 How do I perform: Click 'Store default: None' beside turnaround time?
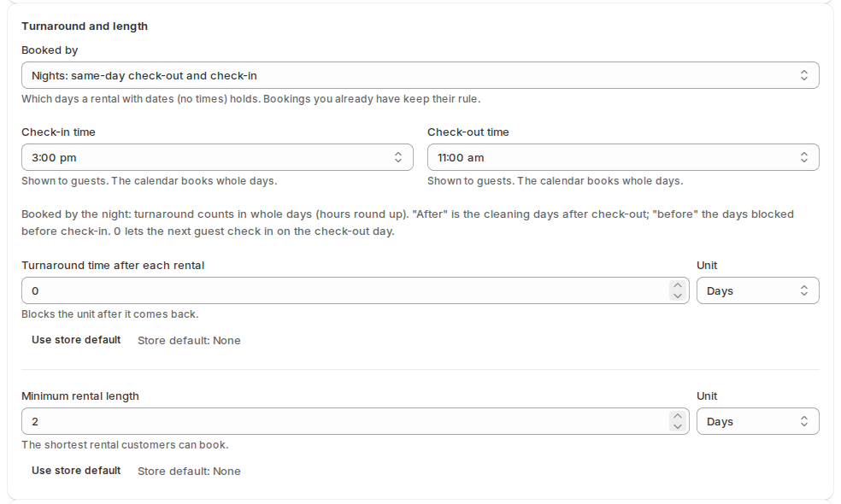click(189, 341)
